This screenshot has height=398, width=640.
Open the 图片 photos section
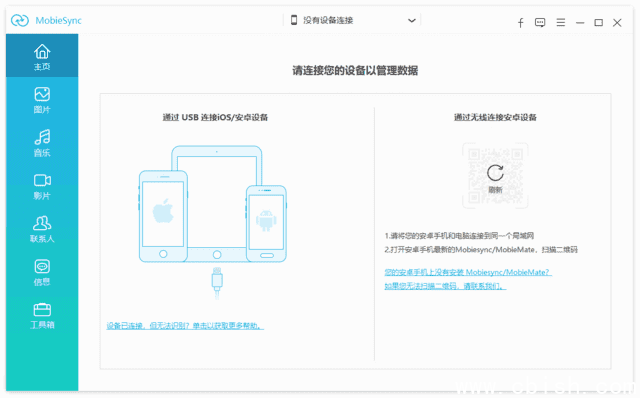(x=42, y=100)
